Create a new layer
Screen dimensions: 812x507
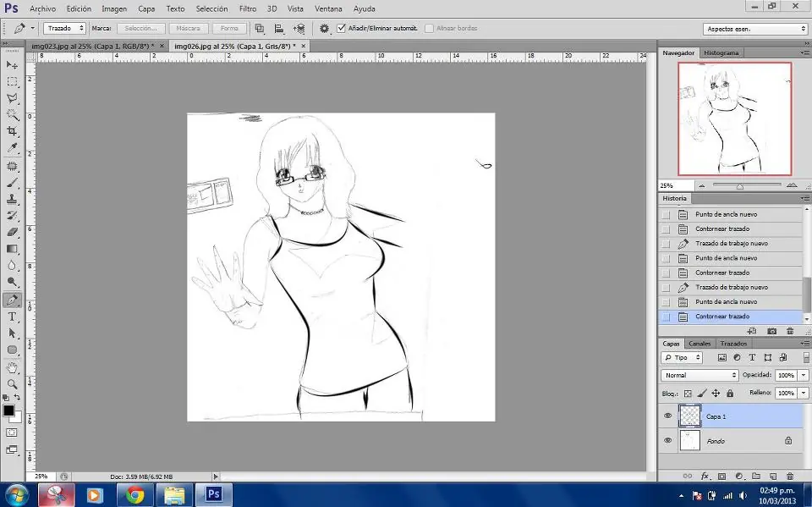click(x=772, y=476)
